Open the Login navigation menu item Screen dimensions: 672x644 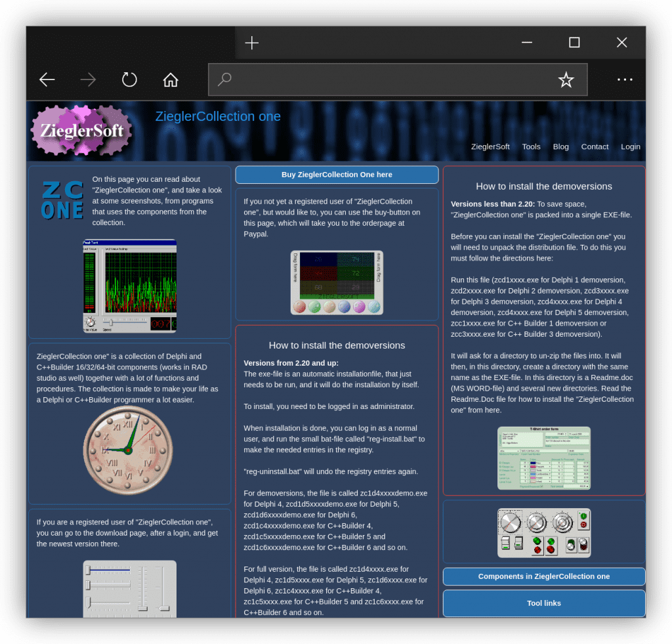[631, 146]
